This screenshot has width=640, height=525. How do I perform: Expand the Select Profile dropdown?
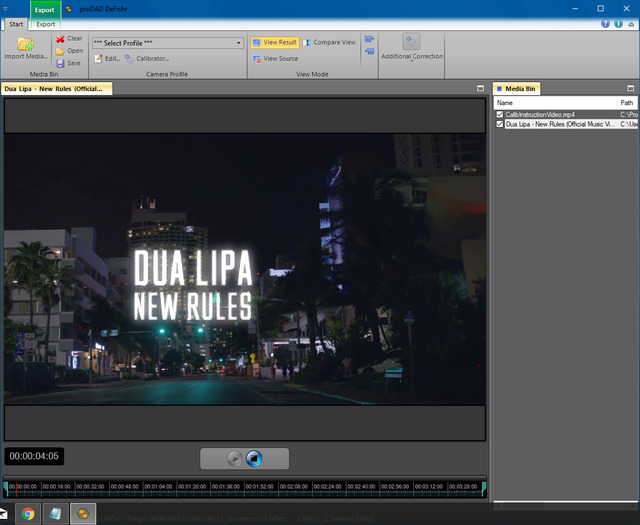[239, 43]
